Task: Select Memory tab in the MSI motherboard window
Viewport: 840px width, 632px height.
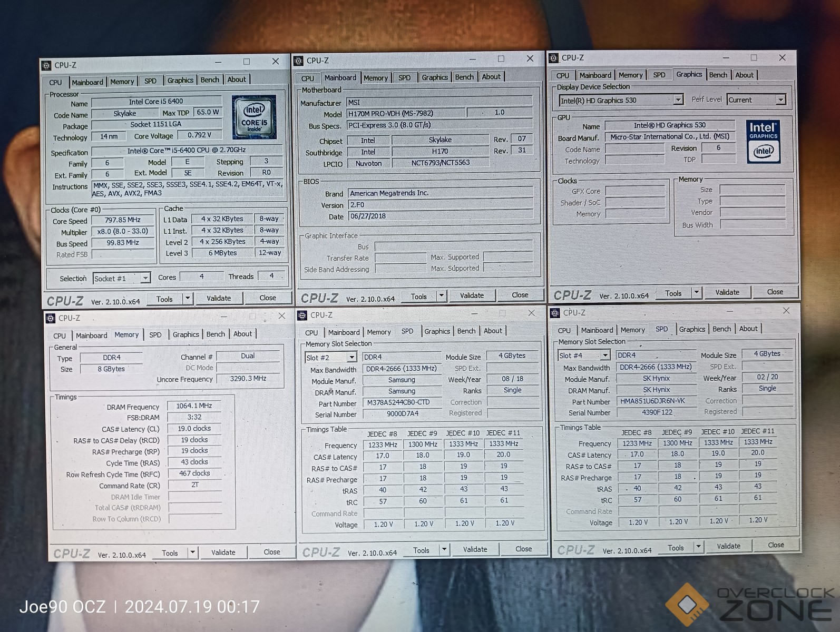Action: click(x=376, y=78)
